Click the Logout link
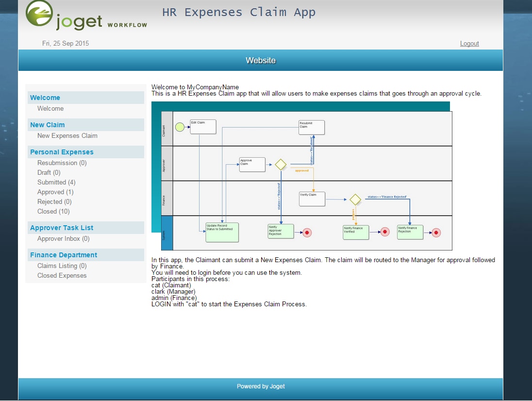The image size is (532, 401). point(469,43)
